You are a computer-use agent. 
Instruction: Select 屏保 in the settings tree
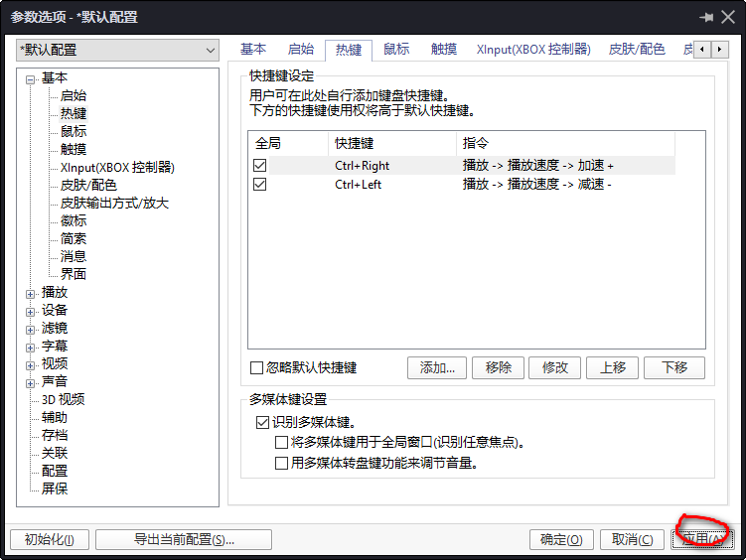coord(55,489)
